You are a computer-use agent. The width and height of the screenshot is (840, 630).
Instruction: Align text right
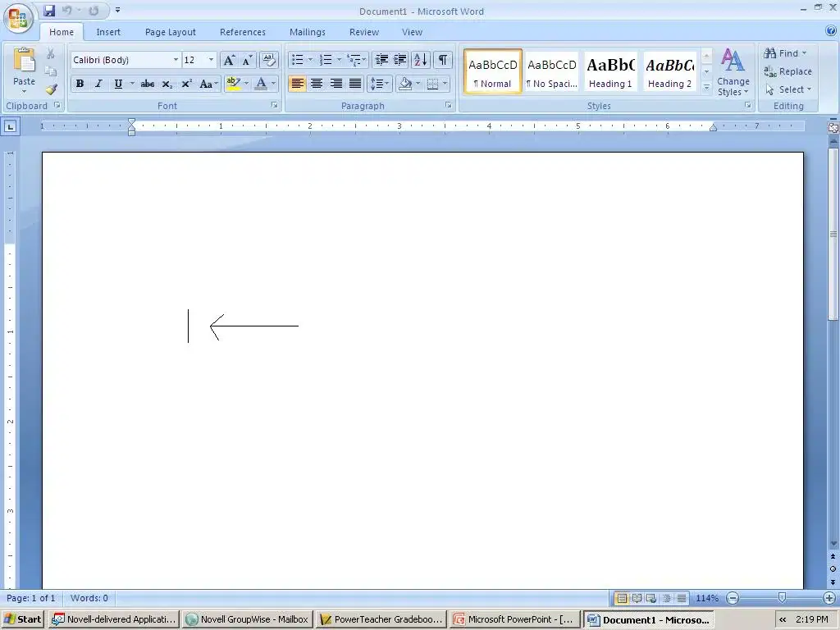(336, 84)
